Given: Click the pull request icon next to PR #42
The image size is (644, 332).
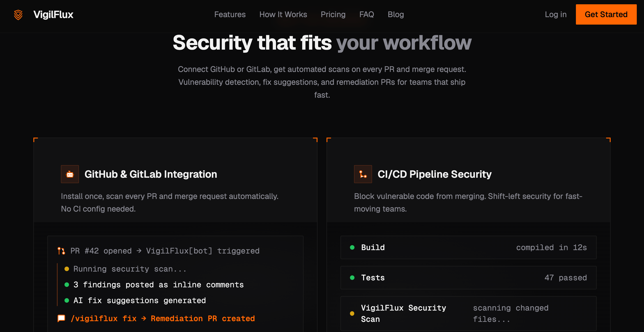Looking at the screenshot, I should [x=61, y=251].
